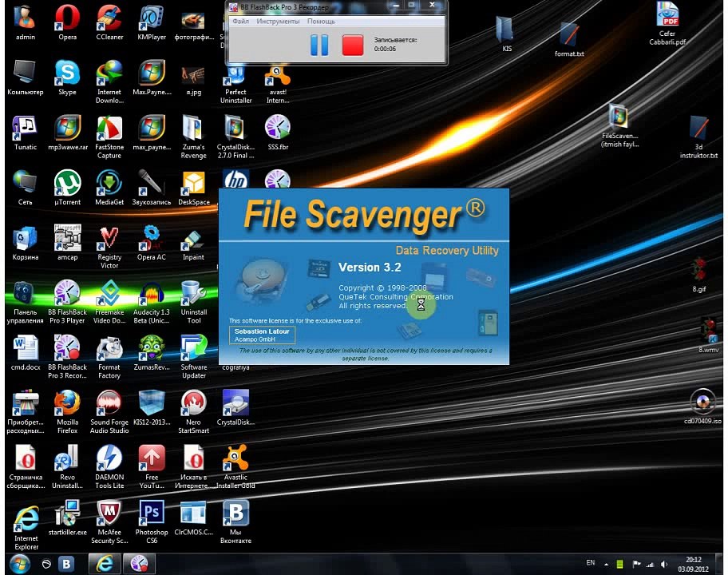Select the Internet Download Manager shortcut

pos(109,81)
